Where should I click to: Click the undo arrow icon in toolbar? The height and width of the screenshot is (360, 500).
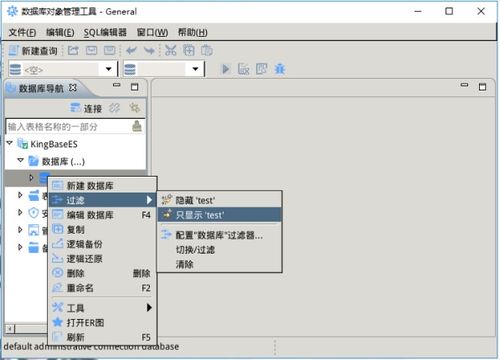click(x=131, y=51)
